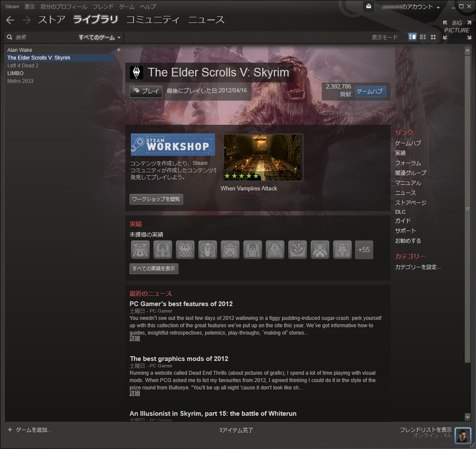This screenshot has width=476, height=449.
Task: Select the ninth achievement icon with house
Action: (320, 250)
